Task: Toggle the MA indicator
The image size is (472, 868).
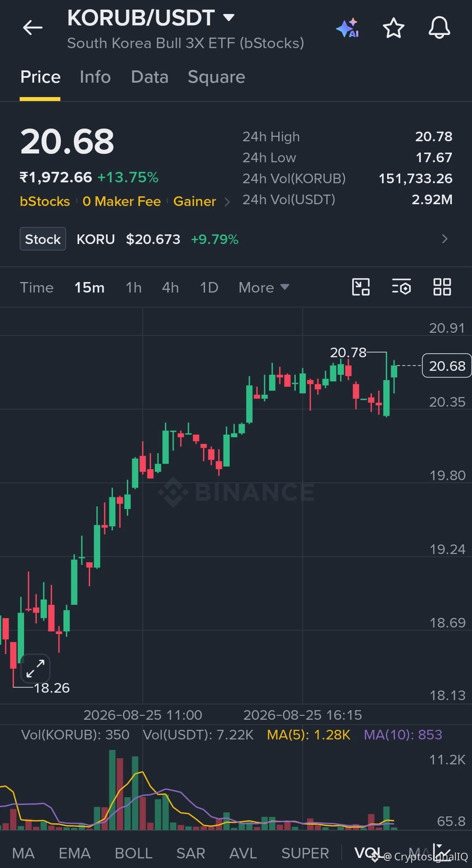Action: click(x=23, y=853)
